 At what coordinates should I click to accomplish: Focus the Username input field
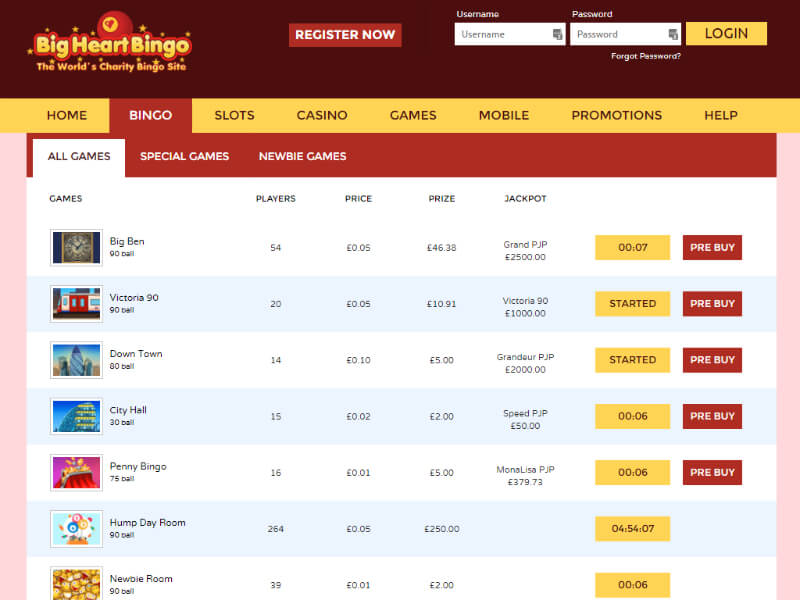[x=510, y=34]
